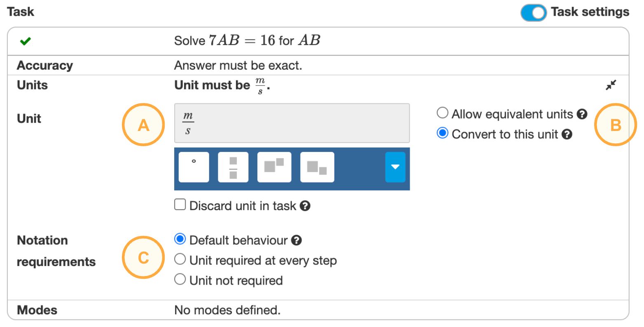Choose Default behaviour for notation requirements
The width and height of the screenshot is (644, 327).
click(x=180, y=240)
